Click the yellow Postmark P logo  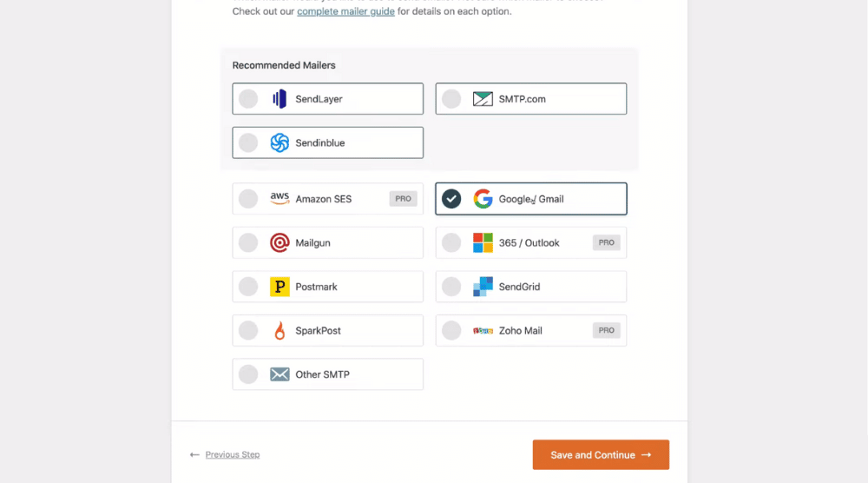click(x=279, y=287)
